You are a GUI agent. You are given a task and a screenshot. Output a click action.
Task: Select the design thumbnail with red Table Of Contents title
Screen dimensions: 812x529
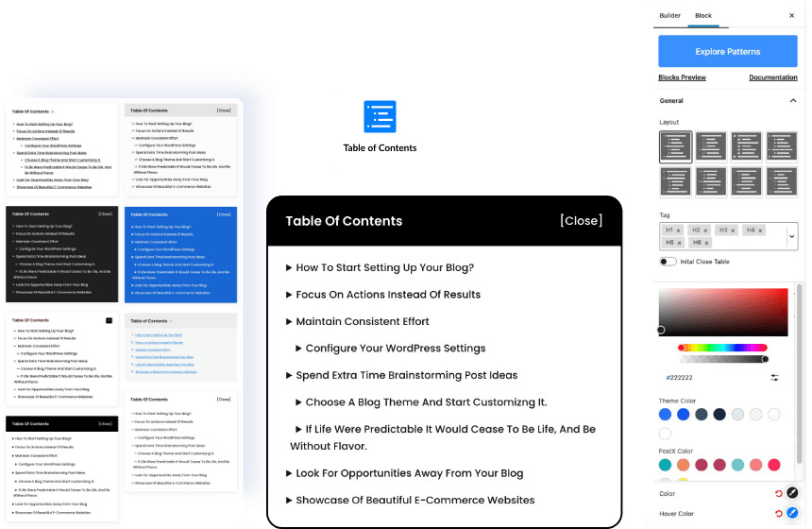tap(61, 359)
